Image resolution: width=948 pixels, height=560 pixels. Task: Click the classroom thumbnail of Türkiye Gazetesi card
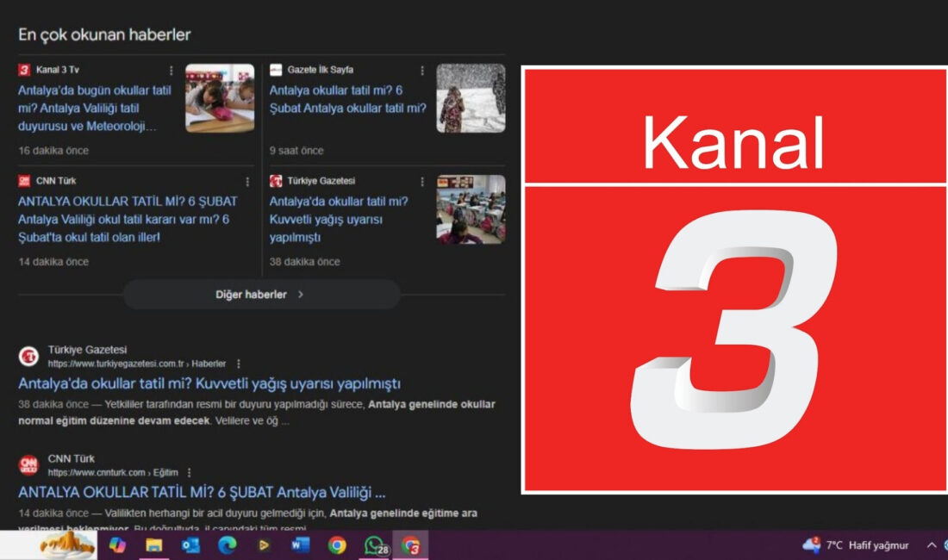point(471,209)
